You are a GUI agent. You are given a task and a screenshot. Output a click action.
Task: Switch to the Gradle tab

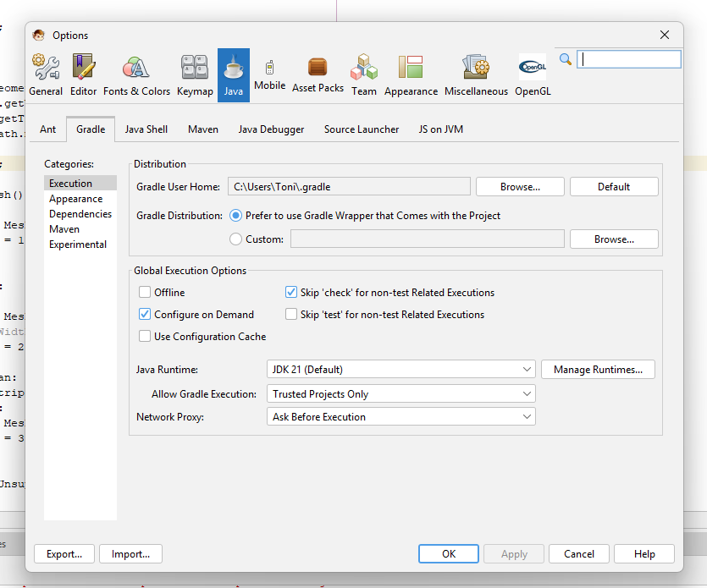(x=91, y=129)
